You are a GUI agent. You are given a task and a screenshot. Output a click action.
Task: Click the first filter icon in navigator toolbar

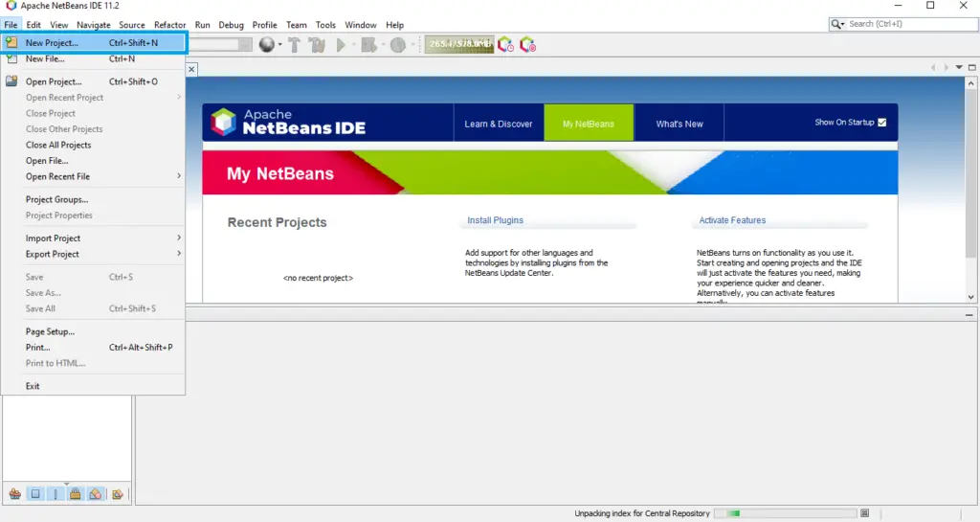15,494
